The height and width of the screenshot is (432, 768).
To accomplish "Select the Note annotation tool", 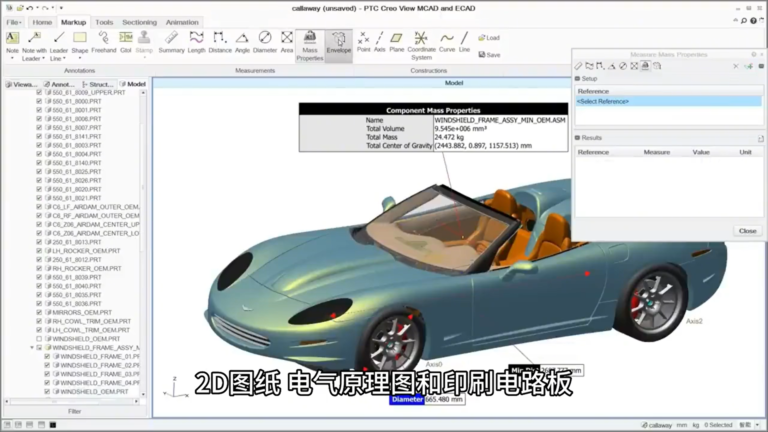I will pos(12,42).
